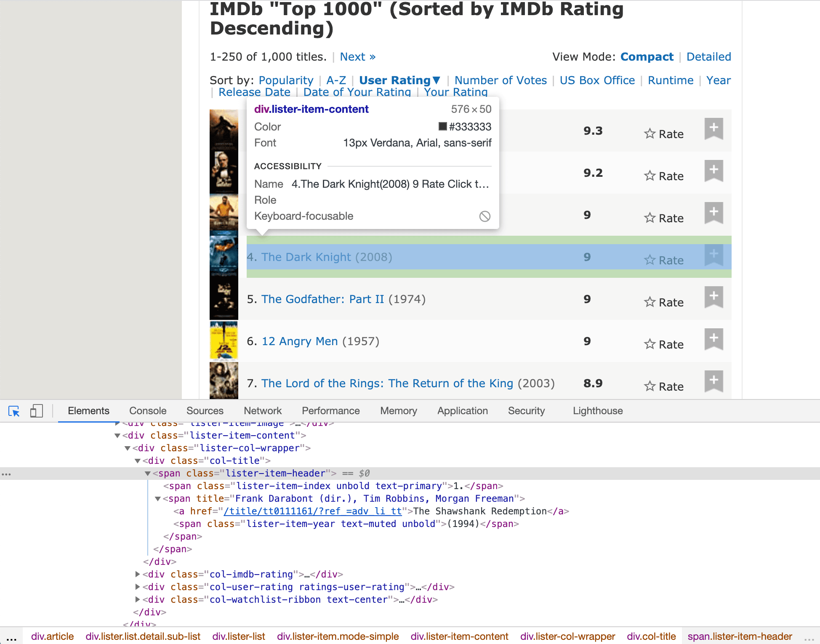Click the star Rate icon above Dark Knight row
Image resolution: width=820 pixels, height=644 pixels.
click(650, 218)
